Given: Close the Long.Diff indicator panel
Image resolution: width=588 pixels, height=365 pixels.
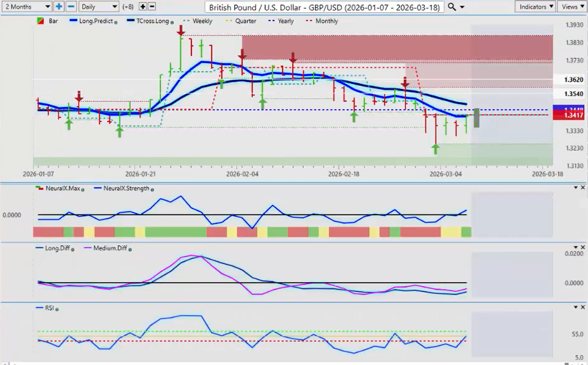Looking at the screenshot, I should 582,247.
